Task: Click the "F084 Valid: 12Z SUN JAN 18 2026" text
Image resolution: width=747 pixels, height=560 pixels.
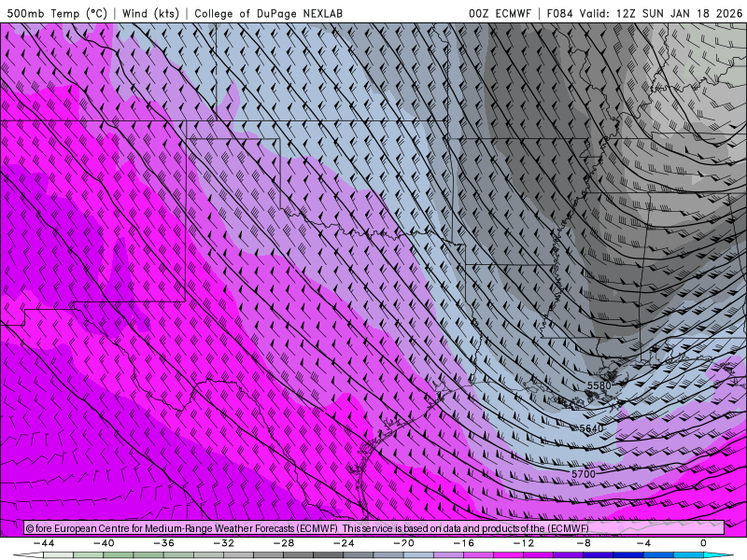Action: [644, 13]
